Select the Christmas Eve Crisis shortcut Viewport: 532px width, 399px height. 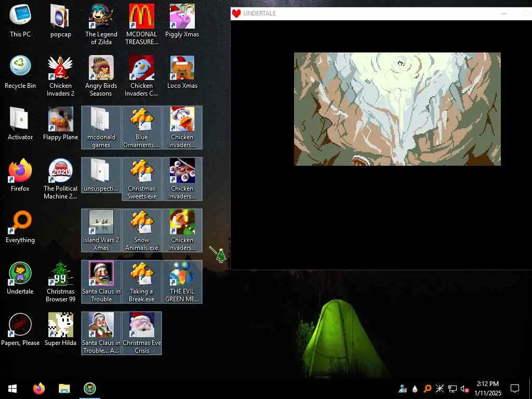point(141,334)
